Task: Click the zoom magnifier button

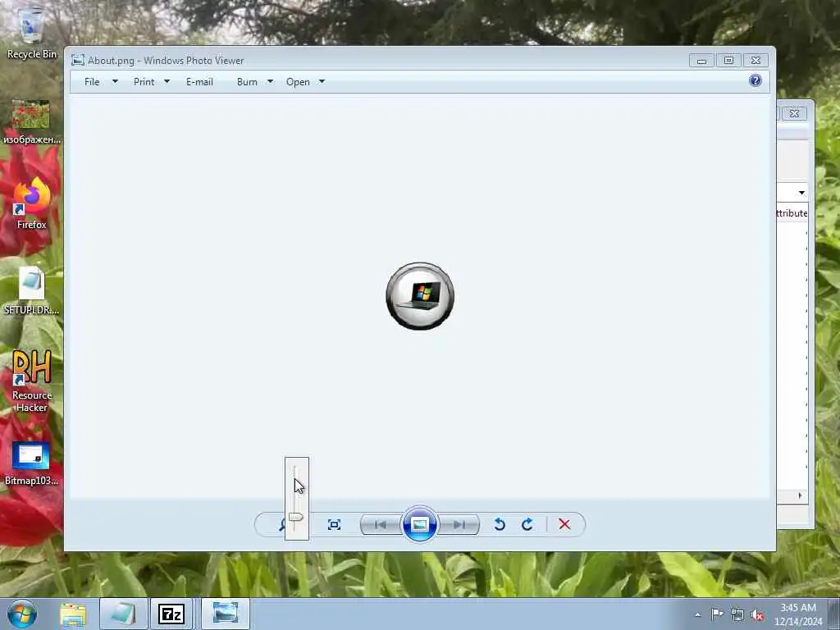Action: pyautogui.click(x=282, y=524)
